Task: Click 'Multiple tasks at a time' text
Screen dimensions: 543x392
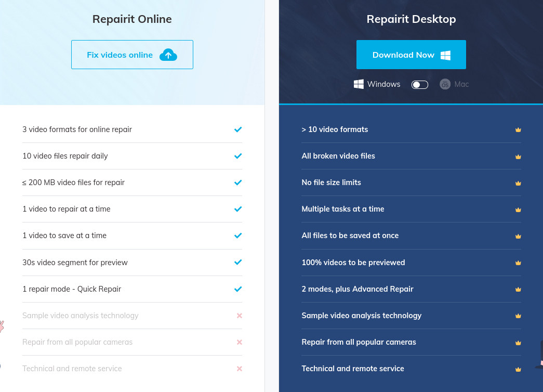Action: click(343, 209)
